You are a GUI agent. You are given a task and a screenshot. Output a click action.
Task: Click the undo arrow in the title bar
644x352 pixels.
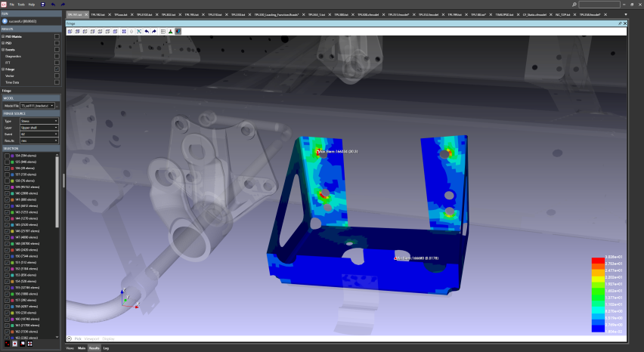52,5
